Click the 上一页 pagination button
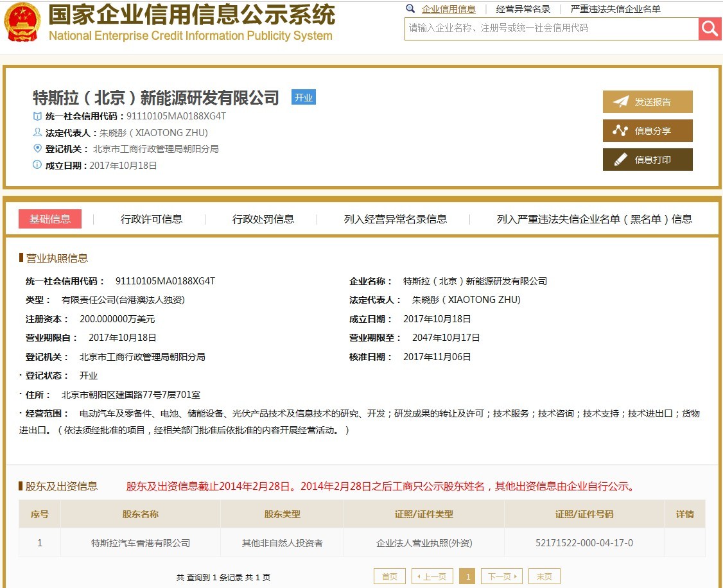Screen dimensions: 723x588 coord(433,576)
